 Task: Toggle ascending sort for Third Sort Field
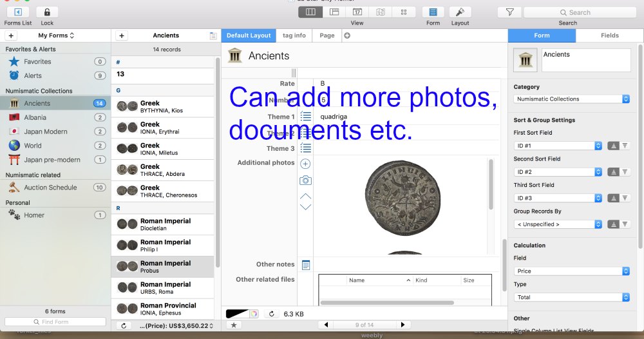click(613, 198)
